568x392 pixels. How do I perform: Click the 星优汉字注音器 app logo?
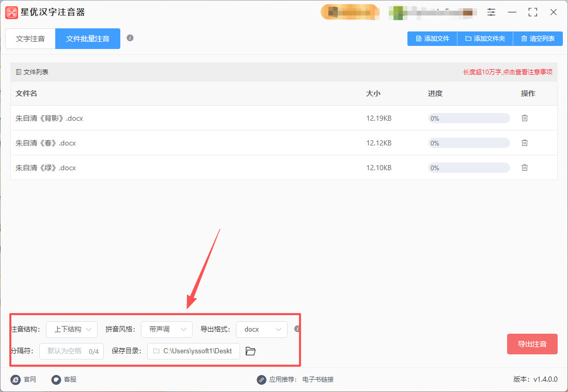(x=11, y=12)
